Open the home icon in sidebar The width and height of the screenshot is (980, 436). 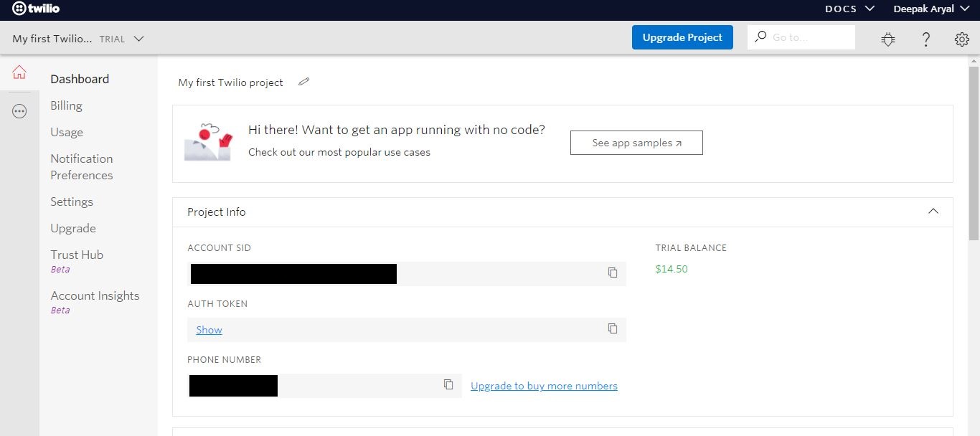[19, 72]
